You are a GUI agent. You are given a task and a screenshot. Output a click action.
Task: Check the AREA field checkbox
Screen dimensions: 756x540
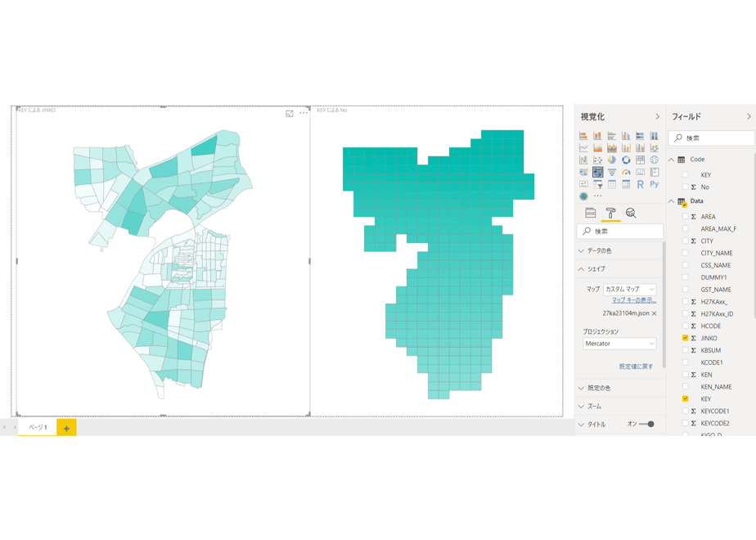(685, 217)
